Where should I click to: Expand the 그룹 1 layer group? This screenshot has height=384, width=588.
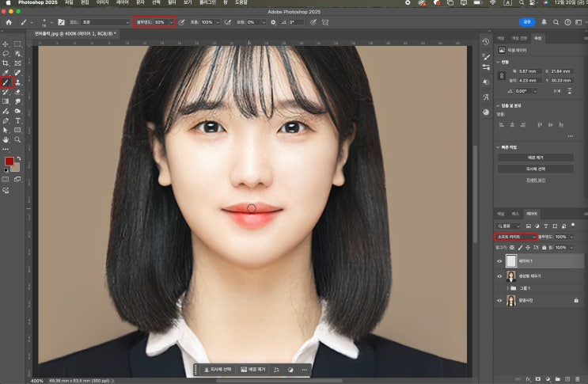point(507,289)
